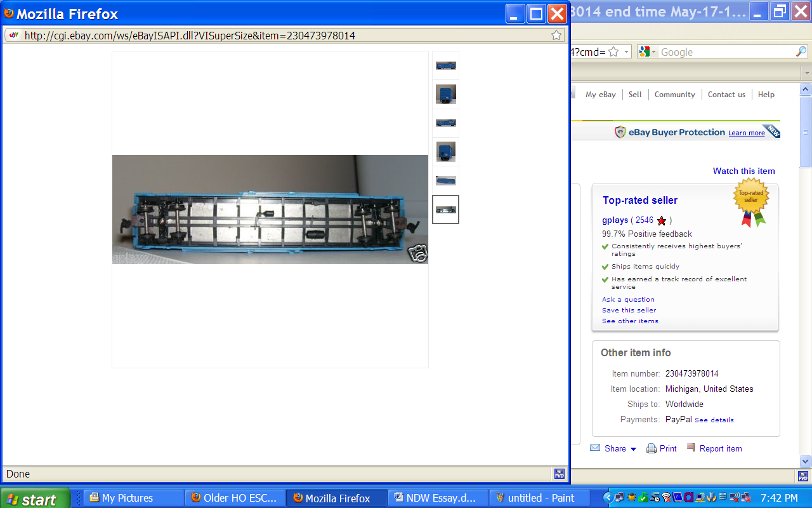Open the Contact us link
Viewport: 812px width, 508px height.
coord(726,95)
